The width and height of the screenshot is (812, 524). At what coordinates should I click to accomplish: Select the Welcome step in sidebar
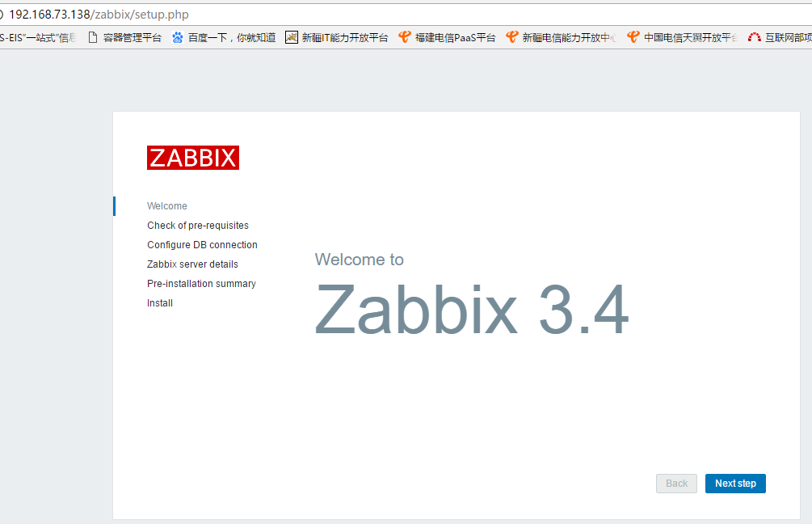[x=167, y=205]
